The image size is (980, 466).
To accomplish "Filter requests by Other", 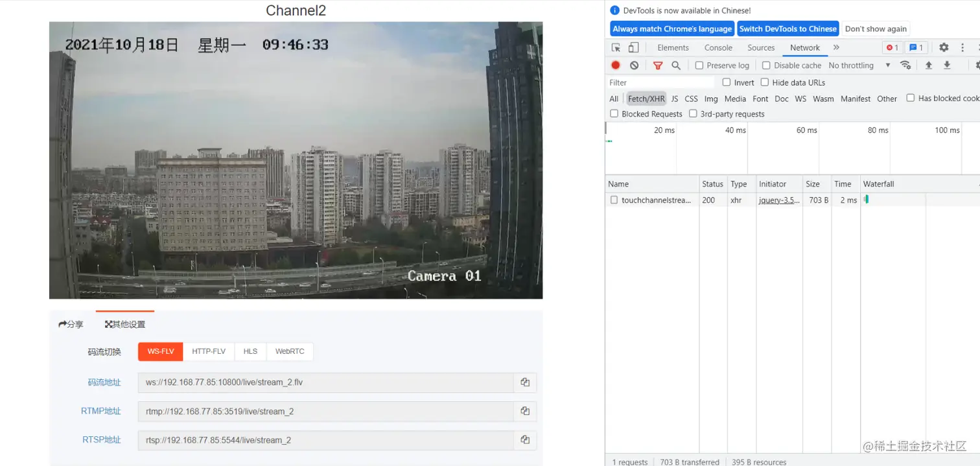I will coord(887,99).
